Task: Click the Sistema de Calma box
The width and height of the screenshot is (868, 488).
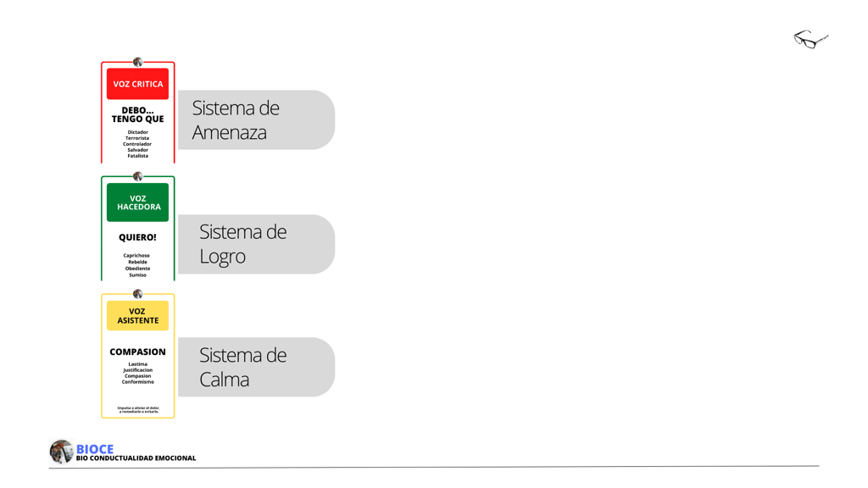Action: click(x=256, y=367)
